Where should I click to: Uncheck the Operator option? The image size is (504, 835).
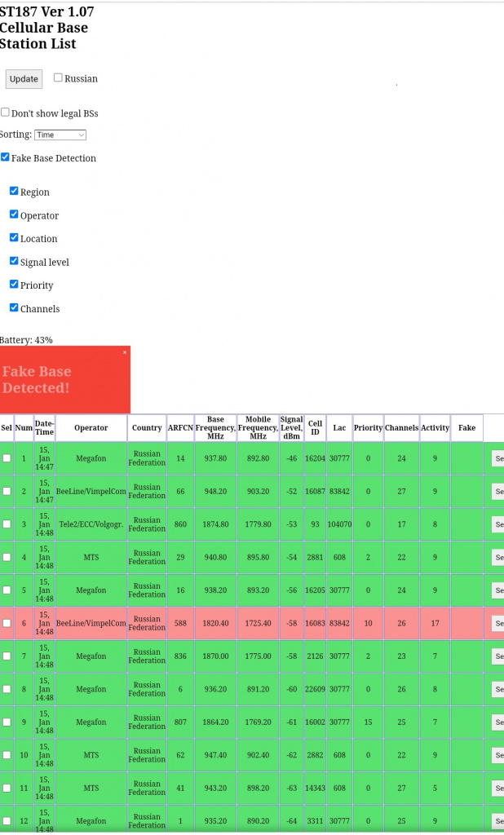click(x=14, y=215)
